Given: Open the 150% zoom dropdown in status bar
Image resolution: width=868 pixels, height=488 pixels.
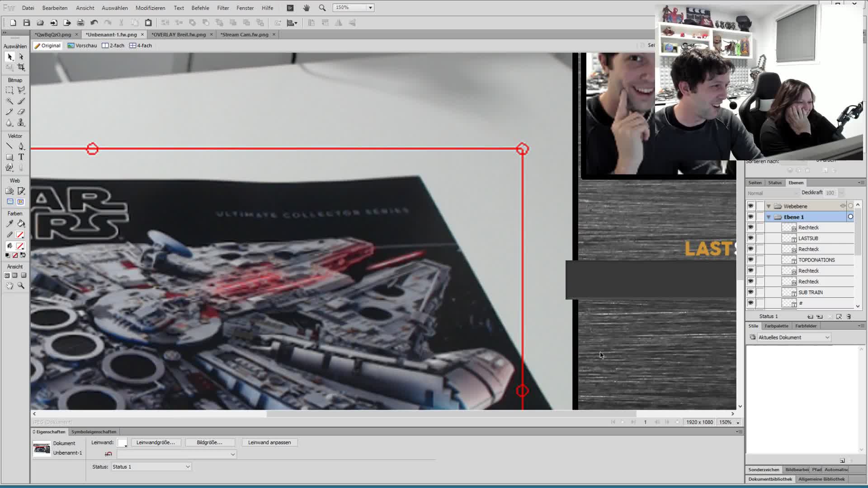Looking at the screenshot, I should (x=738, y=422).
